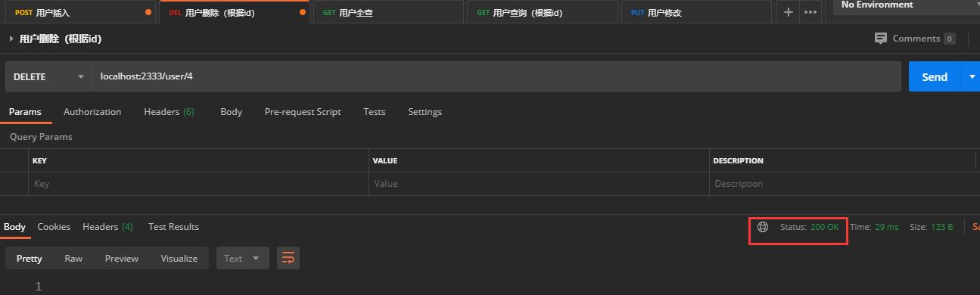Click the VALUE column header

click(385, 161)
